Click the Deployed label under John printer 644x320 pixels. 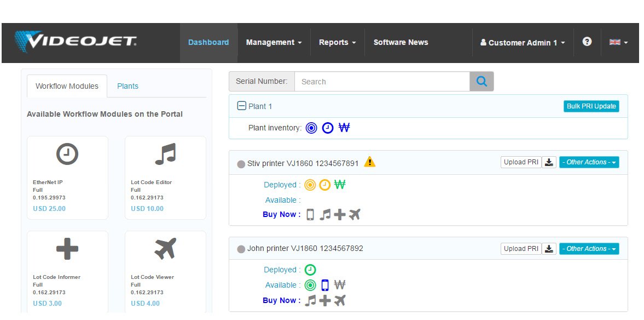[x=282, y=270]
